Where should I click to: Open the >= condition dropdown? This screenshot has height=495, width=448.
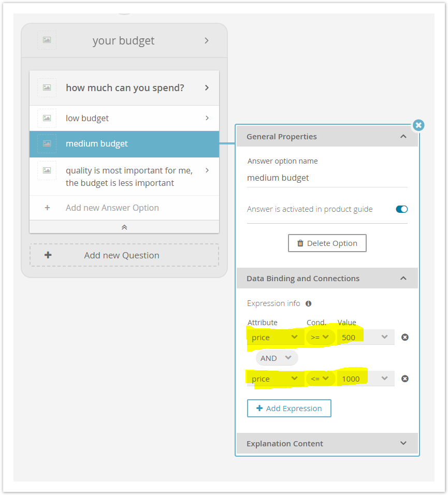[x=320, y=337]
